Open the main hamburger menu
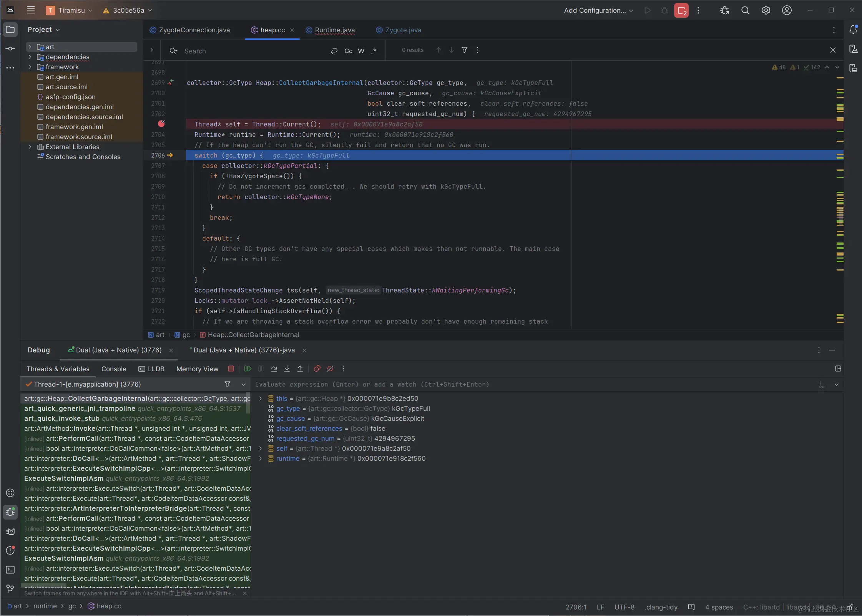Screen dimensions: 862x616 coord(31,10)
